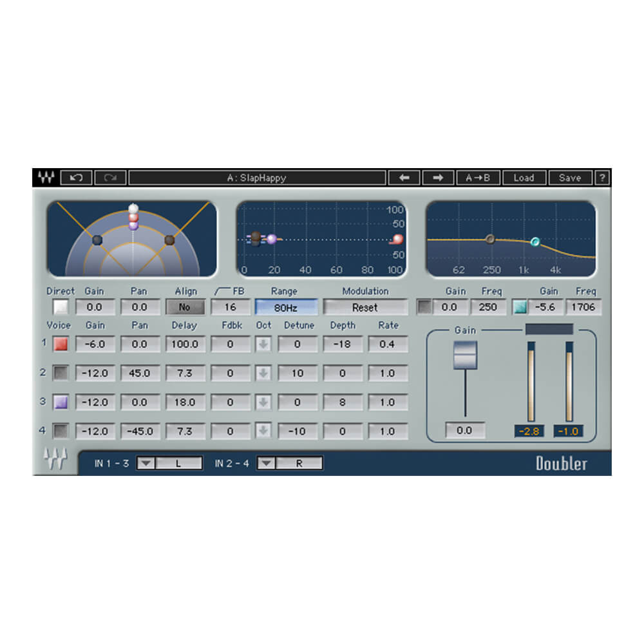Select the gray EQ node at 250

(490, 239)
